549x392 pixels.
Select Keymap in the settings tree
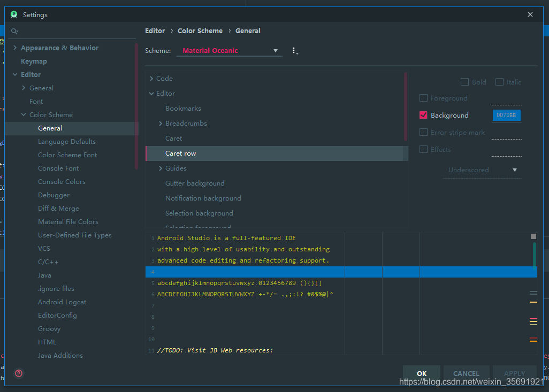click(34, 61)
